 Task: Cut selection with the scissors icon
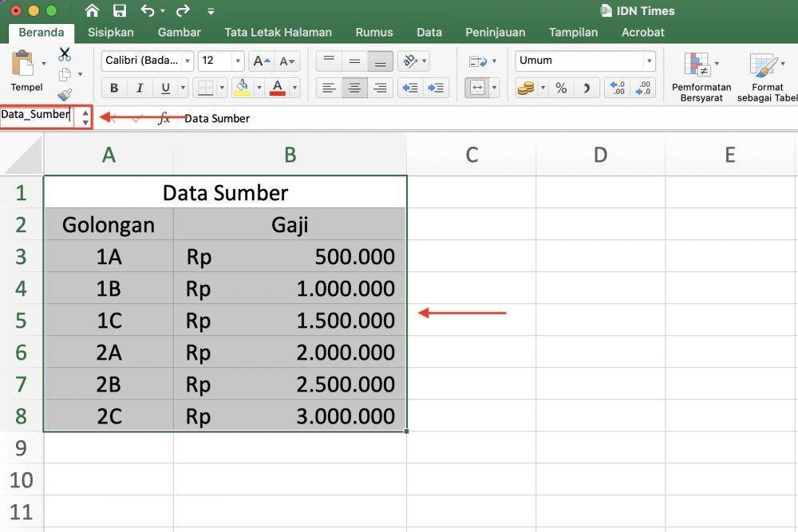click(65, 54)
